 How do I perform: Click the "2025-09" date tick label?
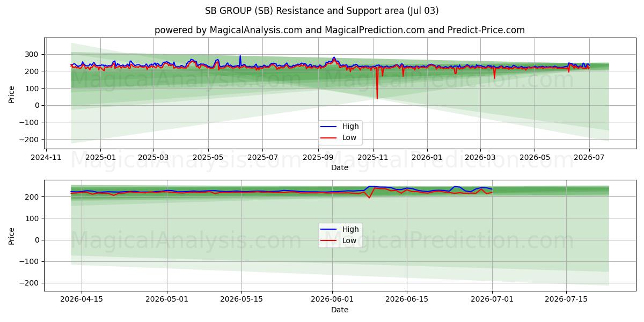pos(318,157)
